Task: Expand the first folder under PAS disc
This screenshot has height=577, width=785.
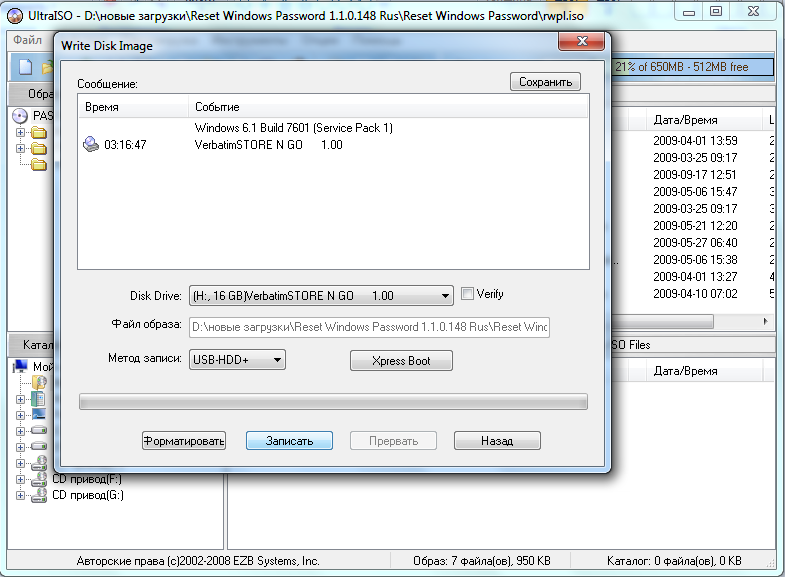Action: tap(20, 133)
